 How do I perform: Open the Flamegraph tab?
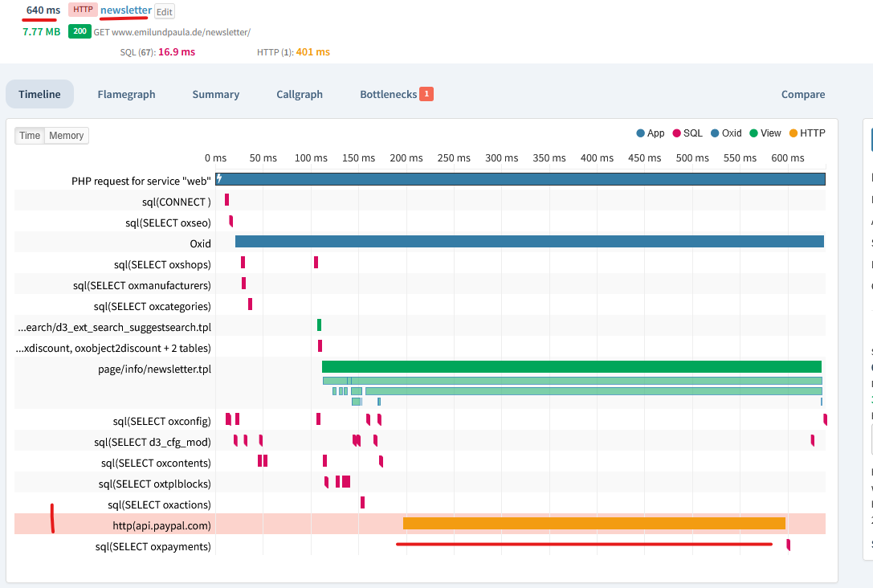click(x=126, y=94)
